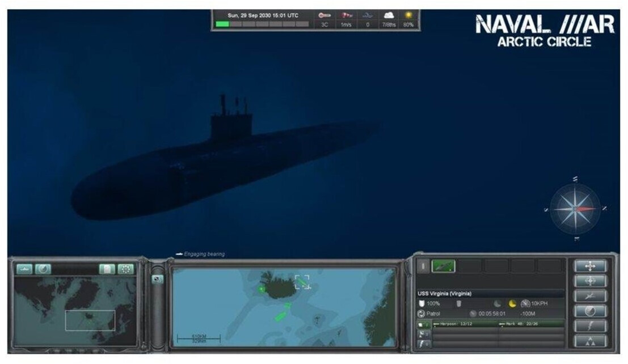Image resolution: width=628 pixels, height=364 pixels.
Task: Toggle the gray crescent moon indicator
Action: (x=498, y=304)
